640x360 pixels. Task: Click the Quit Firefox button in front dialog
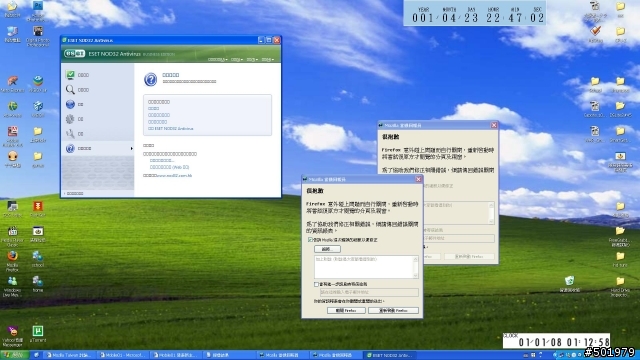346,311
